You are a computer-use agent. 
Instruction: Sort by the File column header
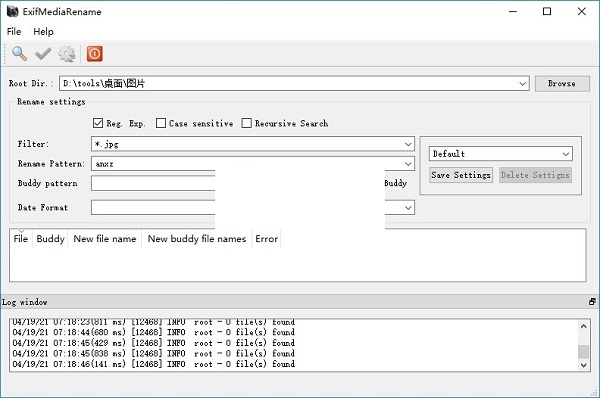pos(21,239)
